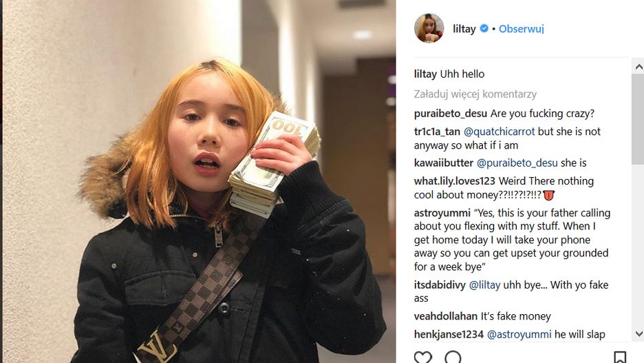Load more comments with Załaduj więcej komentarzy
Screen dimensions: 644x363
(475, 94)
